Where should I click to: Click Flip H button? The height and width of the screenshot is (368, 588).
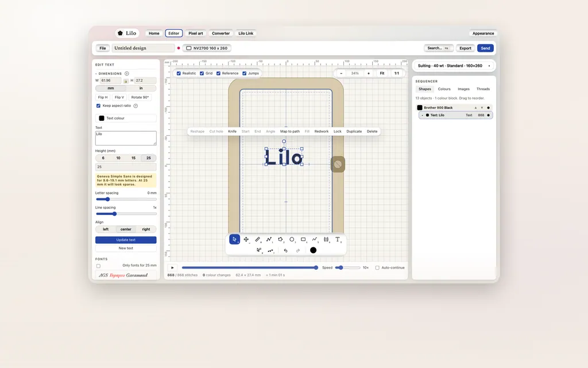click(103, 97)
